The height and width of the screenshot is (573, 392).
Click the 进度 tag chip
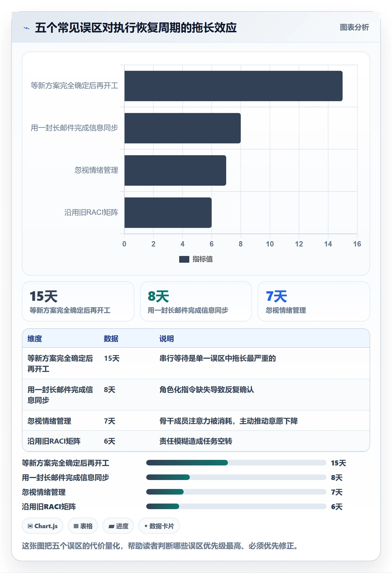tap(118, 526)
